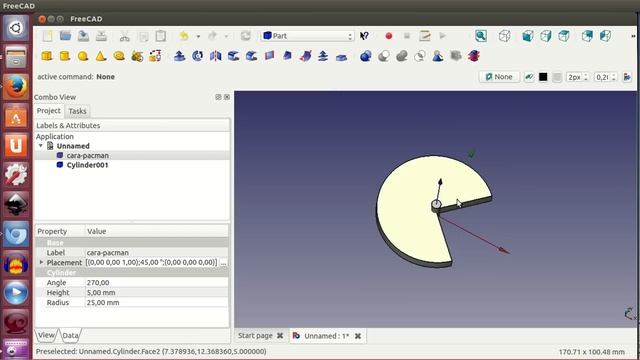Fuse shapes union icon
Screen dimensions: 640x360
click(x=402, y=56)
